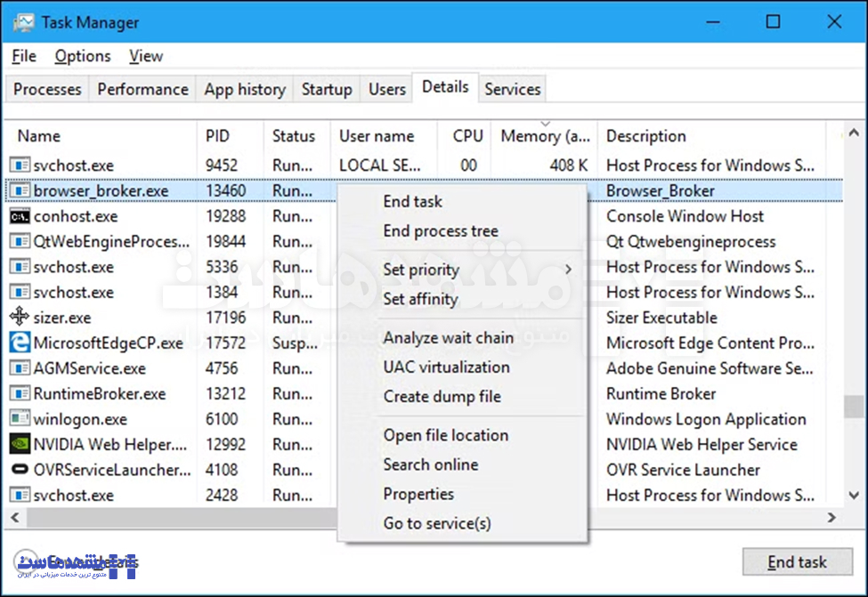This screenshot has width=868, height=597.
Task: Open the View menu
Action: click(146, 56)
